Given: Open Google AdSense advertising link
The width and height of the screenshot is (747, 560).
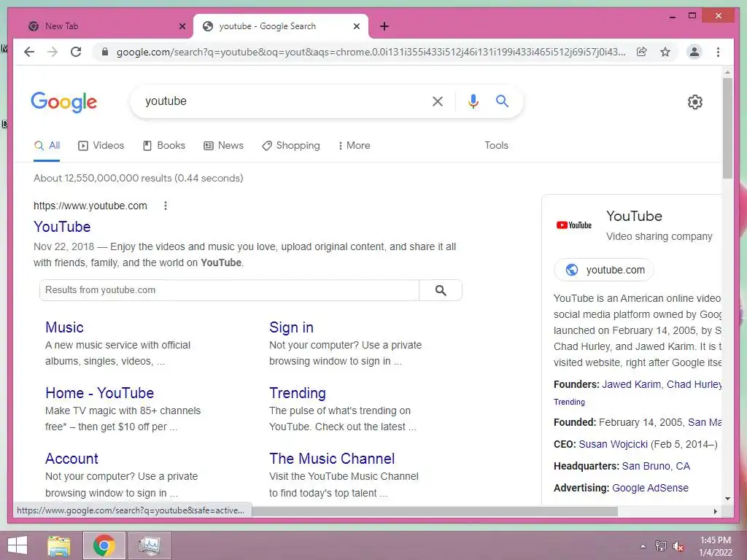Looking at the screenshot, I should click(x=650, y=488).
